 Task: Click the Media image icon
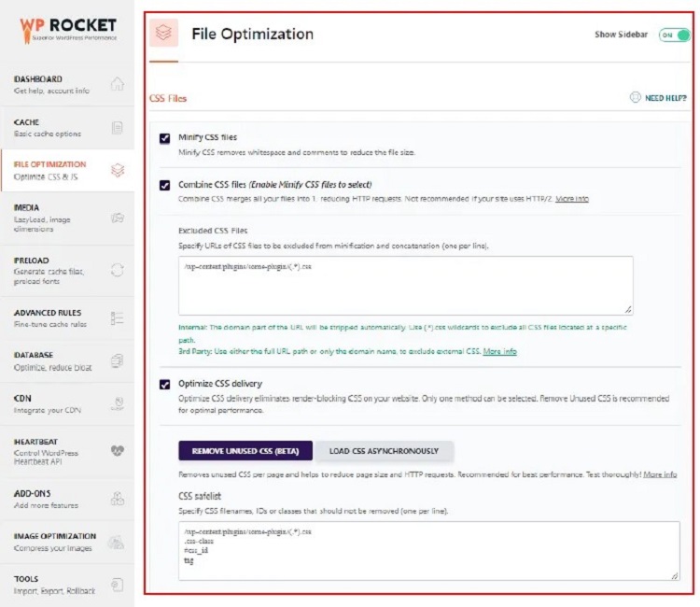[x=117, y=219]
